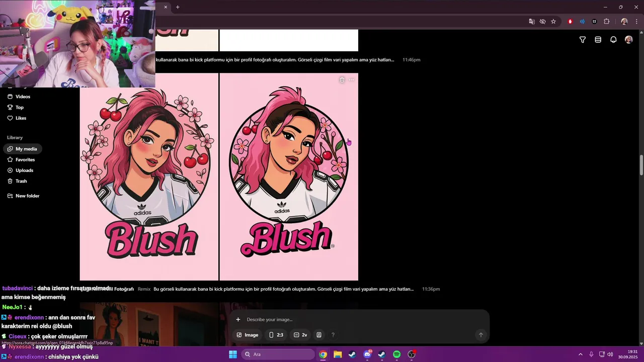Screen dimensions: 644x362
Task: Close the current browser tab
Action: (166, 7)
